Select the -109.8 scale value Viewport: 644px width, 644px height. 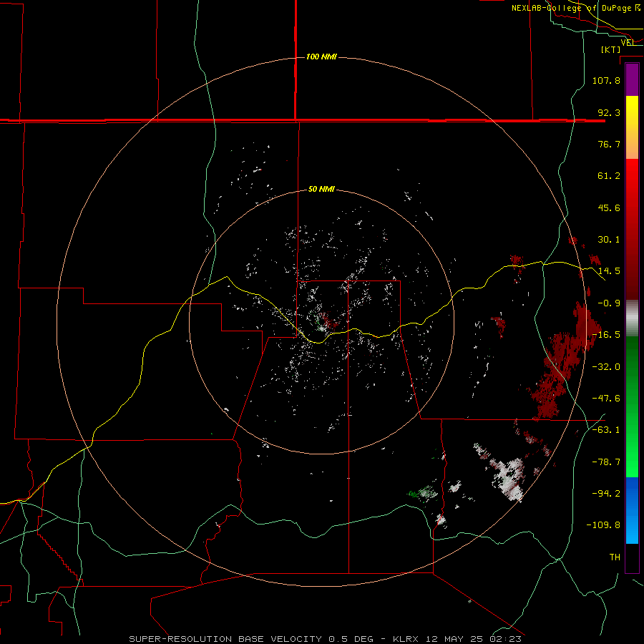click(603, 525)
